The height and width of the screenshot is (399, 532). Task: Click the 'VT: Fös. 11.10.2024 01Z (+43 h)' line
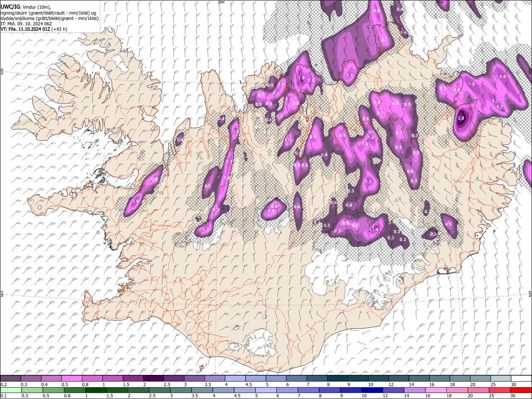pos(34,29)
